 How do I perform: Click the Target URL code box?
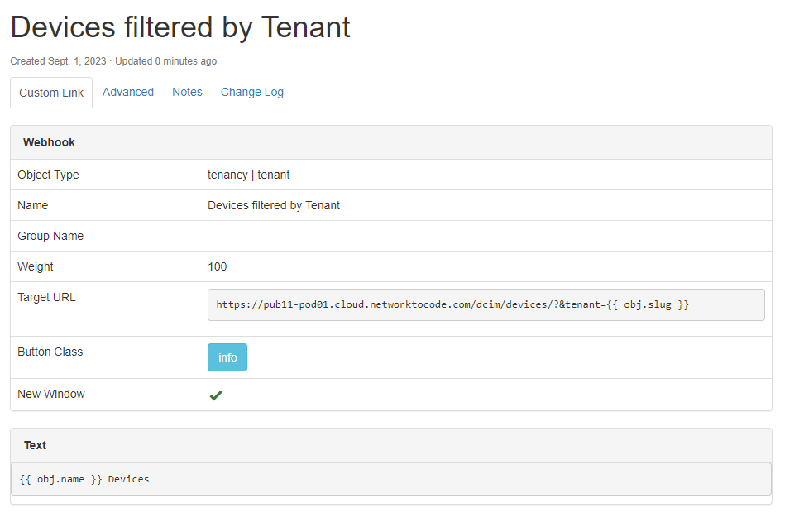(x=486, y=304)
